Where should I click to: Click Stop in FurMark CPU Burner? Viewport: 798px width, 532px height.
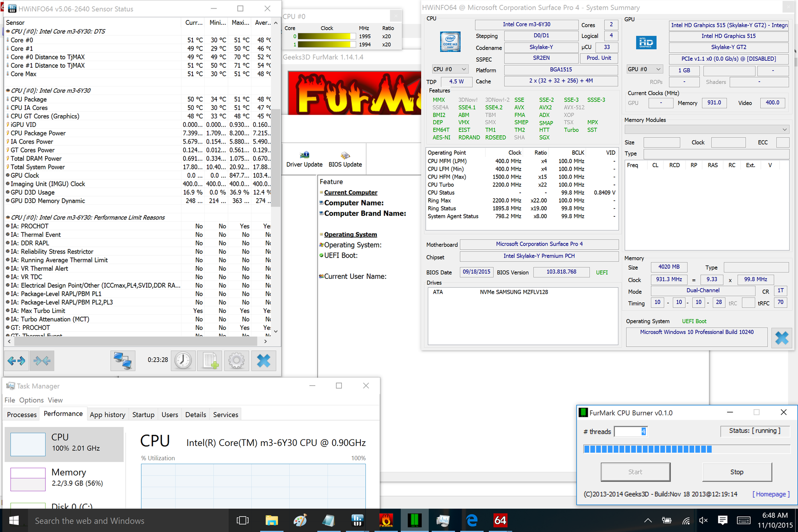pos(737,472)
